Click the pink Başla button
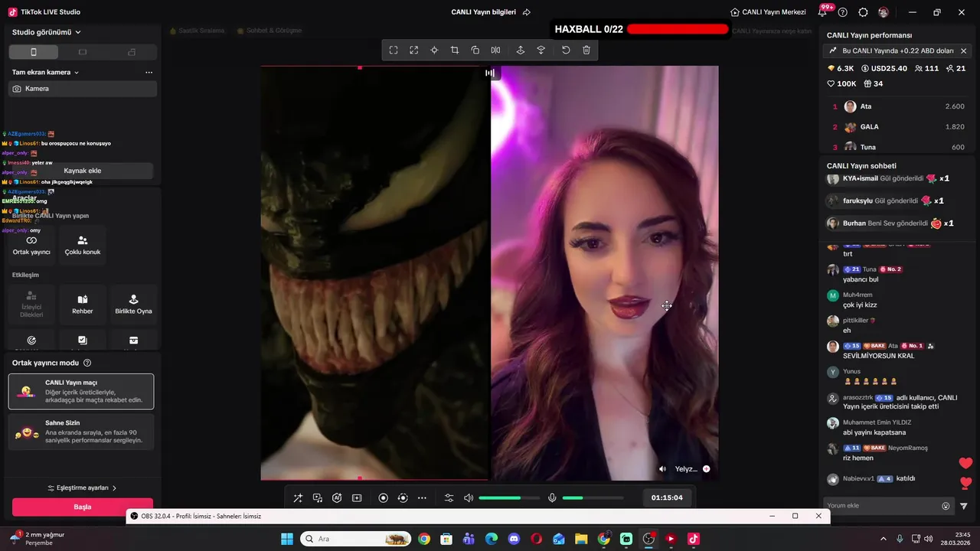980x551 pixels. tap(83, 507)
